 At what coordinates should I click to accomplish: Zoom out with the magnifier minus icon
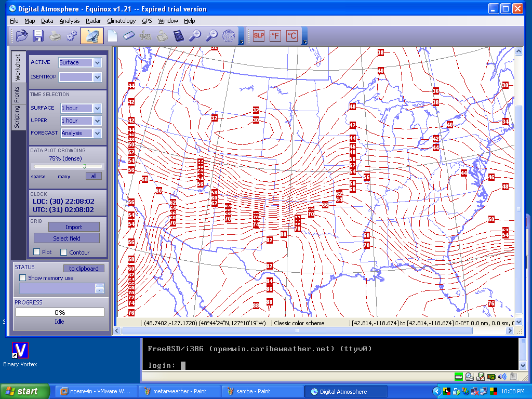[x=212, y=36]
